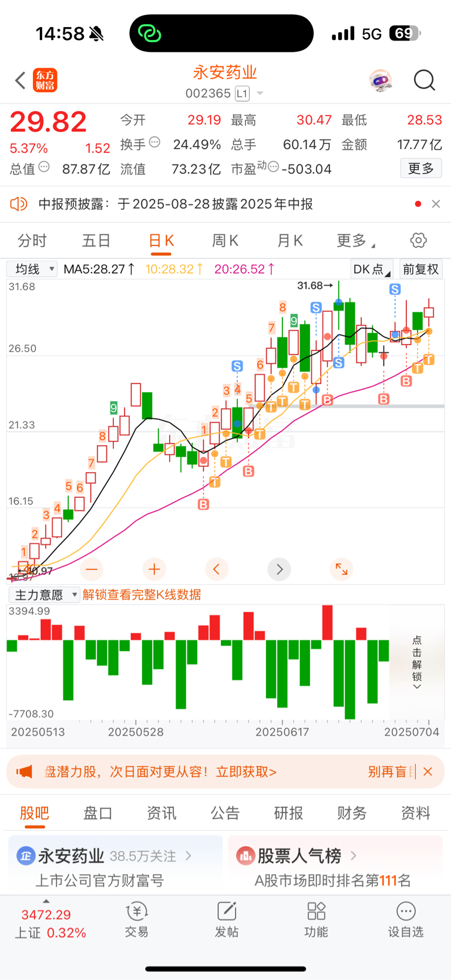Move chart right with arrow button

click(x=280, y=569)
